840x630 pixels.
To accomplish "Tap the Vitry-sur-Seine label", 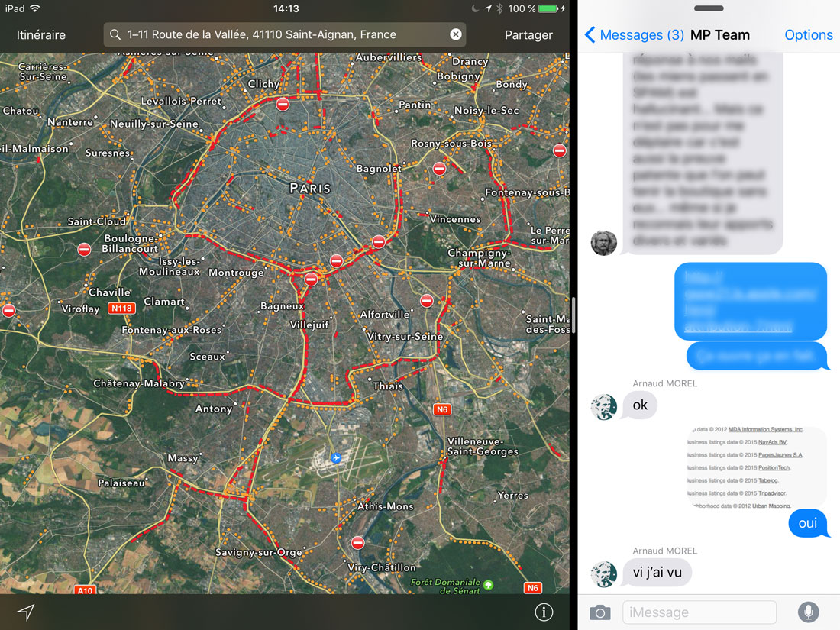I will coord(405,337).
